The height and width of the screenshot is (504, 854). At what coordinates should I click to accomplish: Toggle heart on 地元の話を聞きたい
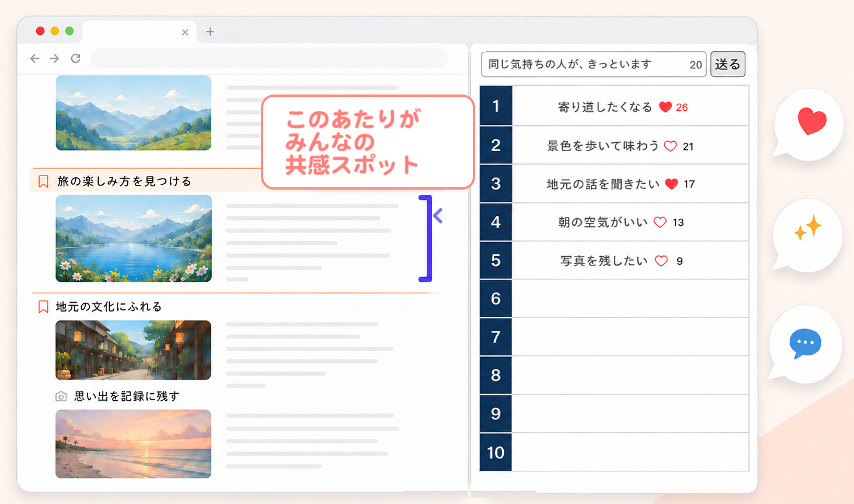point(671,184)
